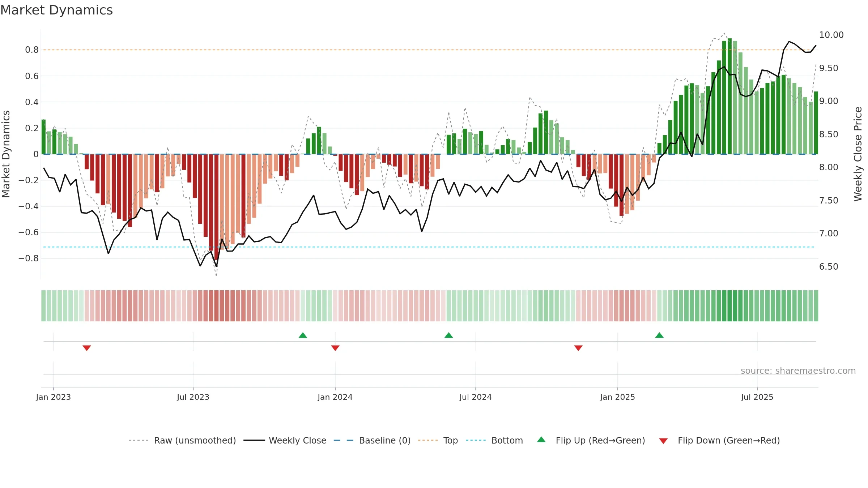Toggle the Baseline (0) legend entry
Image resolution: width=868 pixels, height=488 pixels.
[x=372, y=440]
